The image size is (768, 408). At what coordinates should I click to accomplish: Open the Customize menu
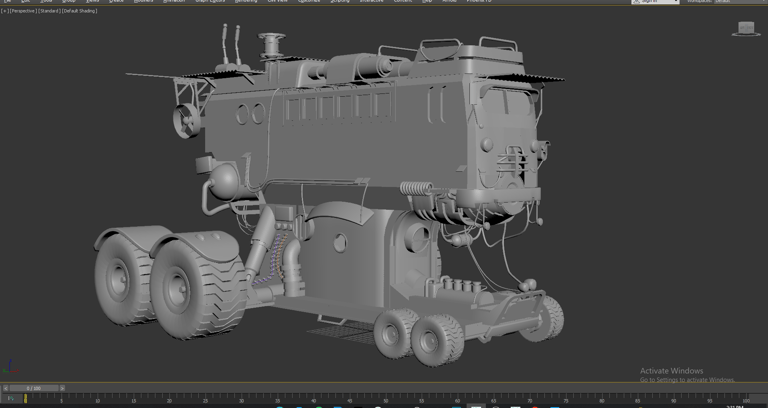[x=309, y=2]
